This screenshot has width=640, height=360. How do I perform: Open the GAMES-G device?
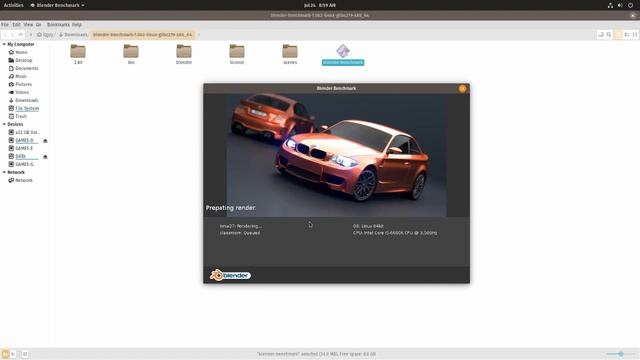coord(21,164)
